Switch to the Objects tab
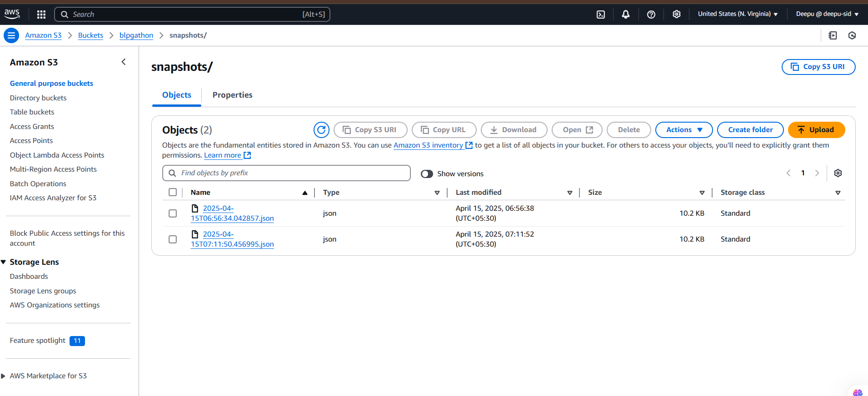Viewport: 868px width, 396px height. tap(177, 95)
